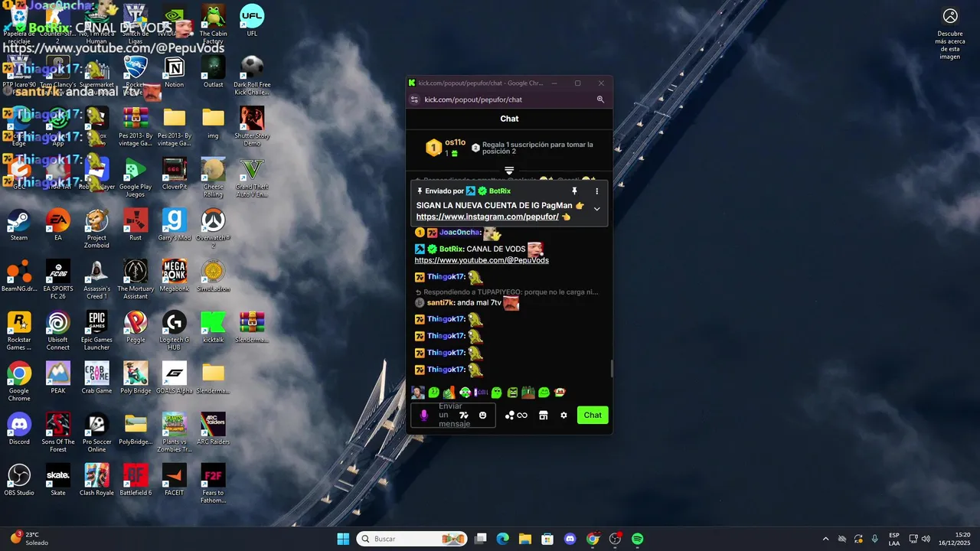This screenshot has width=980, height=551.
Task: Open Spotify from the taskbar
Action: click(638, 539)
